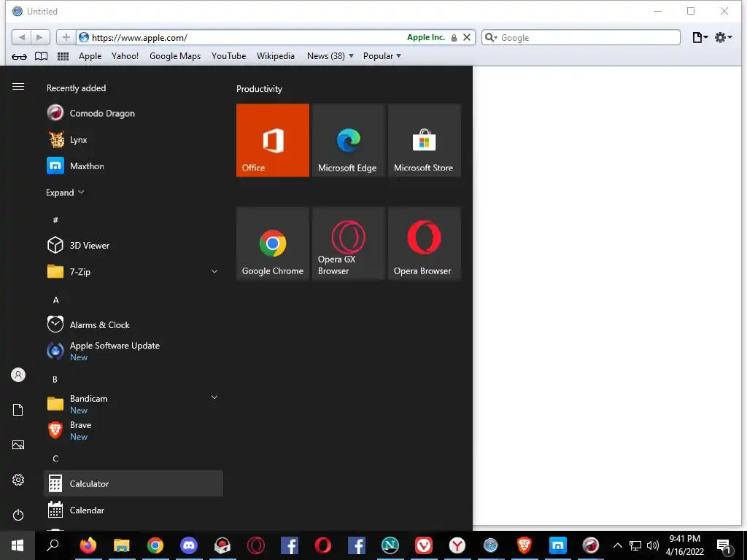Image resolution: width=747 pixels, height=560 pixels.
Task: Open the Opera Browser tile
Action: 424,244
